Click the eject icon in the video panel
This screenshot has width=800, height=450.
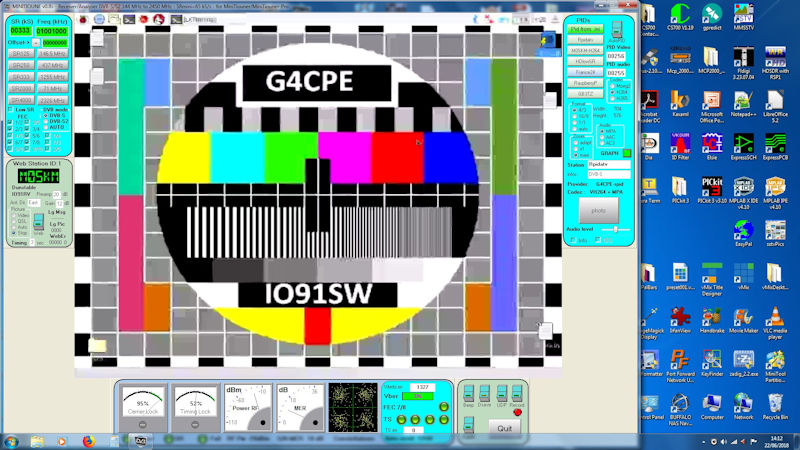click(x=555, y=19)
